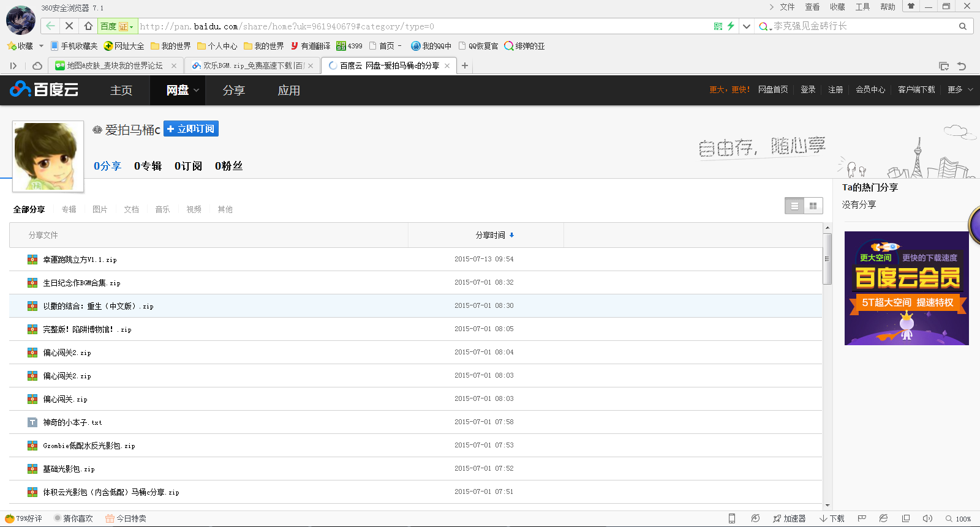Click the user's profile picture
980x527 pixels.
tap(48, 156)
